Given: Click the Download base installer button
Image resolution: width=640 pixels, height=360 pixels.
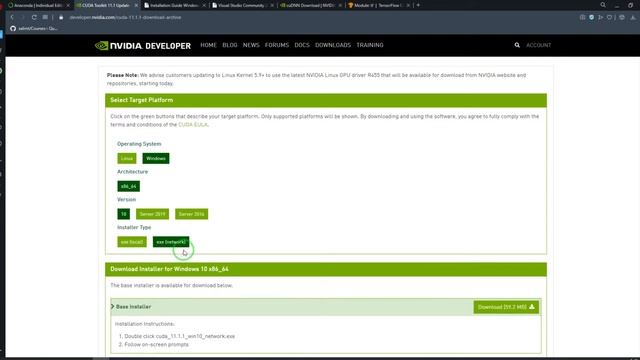Looking at the screenshot, I should pyautogui.click(x=506, y=307).
